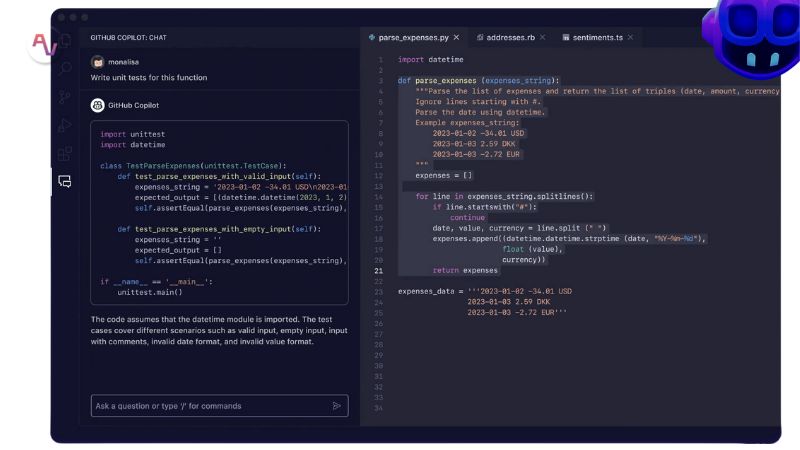This screenshot has height=450, width=800.
Task: Click the 'Ignore lines starting with #.' docstring line
Action: point(478,102)
